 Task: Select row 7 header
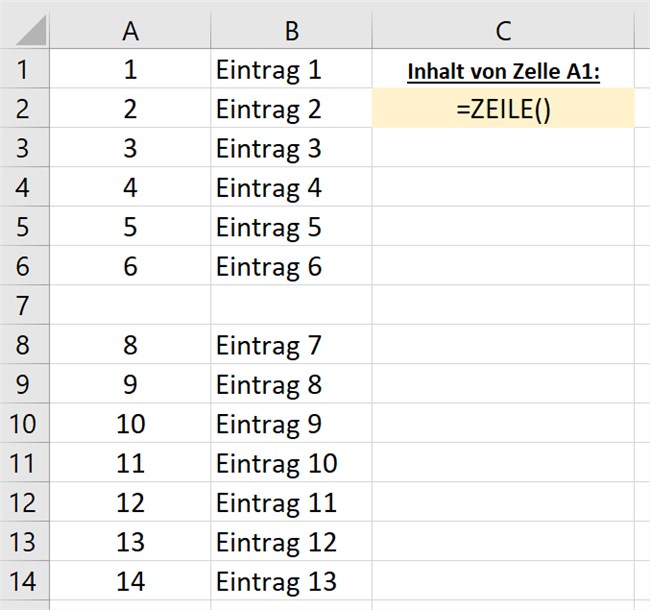coord(24,305)
